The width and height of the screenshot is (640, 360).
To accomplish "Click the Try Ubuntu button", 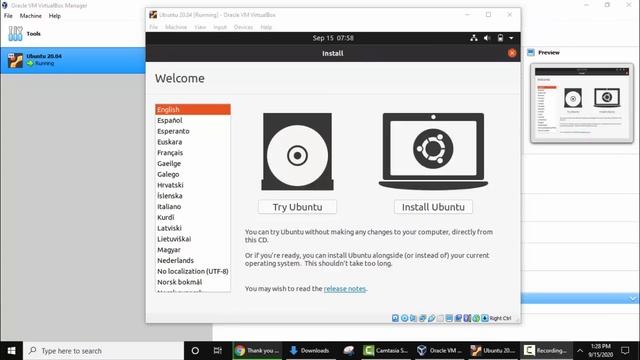I will pos(297,207).
